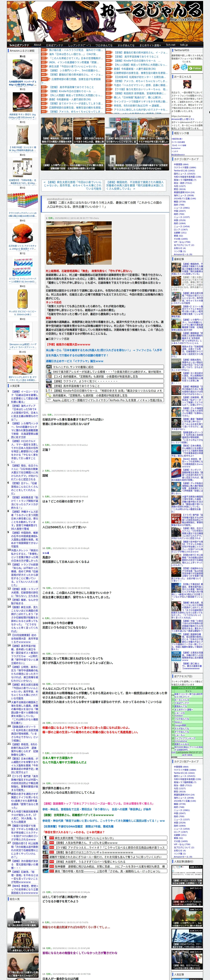Viewport: 210px width, 980px height.
Task: Open Amazon item 九州産黒毛和牛 ハンバーグ
Action: (22, 83)
